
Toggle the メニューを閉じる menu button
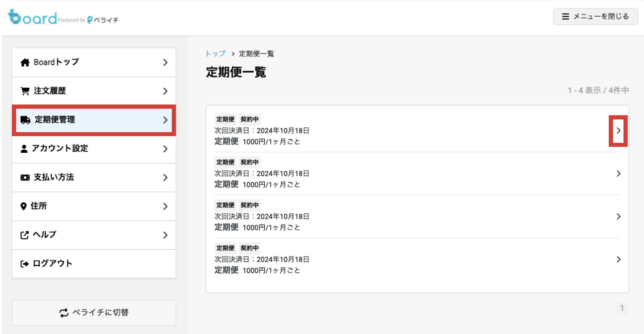point(595,17)
